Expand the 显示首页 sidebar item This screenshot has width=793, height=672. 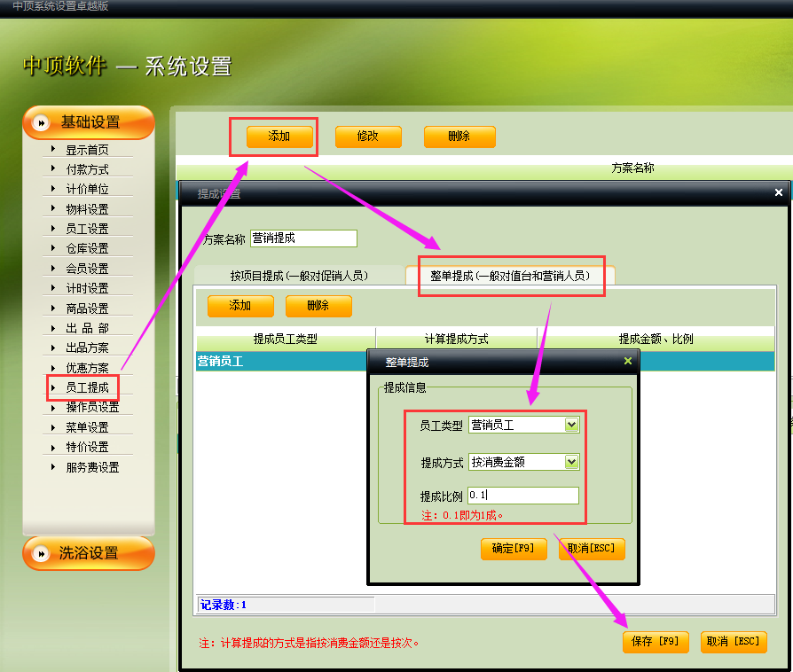point(87,150)
